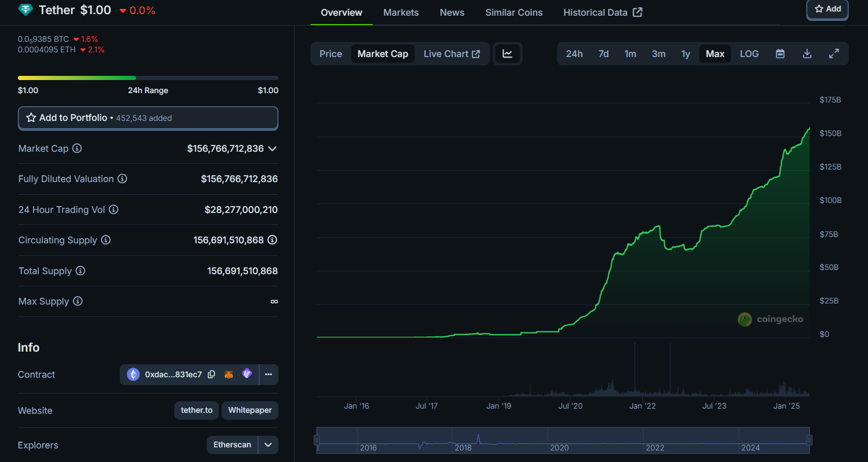Screen dimensions: 868x462
Task: Open Total Supply info icon
Action: 80,271
